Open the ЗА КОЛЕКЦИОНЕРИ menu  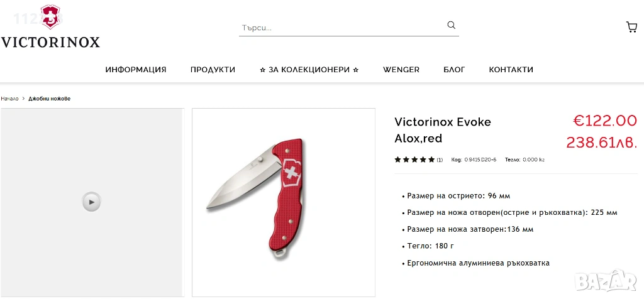pyautogui.click(x=309, y=70)
